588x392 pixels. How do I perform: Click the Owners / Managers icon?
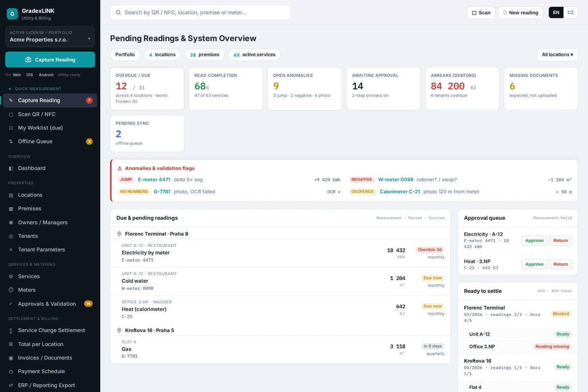(x=11, y=222)
